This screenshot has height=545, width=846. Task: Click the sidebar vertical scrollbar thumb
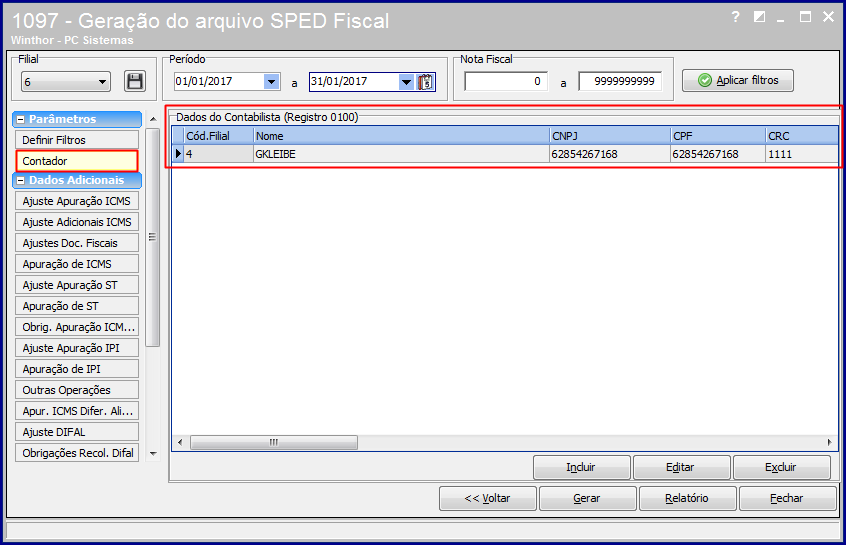[153, 237]
